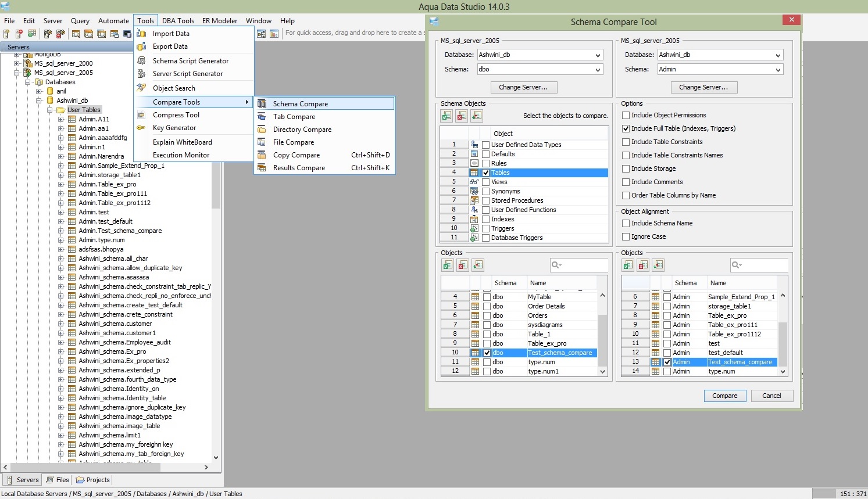The height and width of the screenshot is (499, 868).
Task: Click Deselect All icon in Schema Objects
Action: [462, 116]
